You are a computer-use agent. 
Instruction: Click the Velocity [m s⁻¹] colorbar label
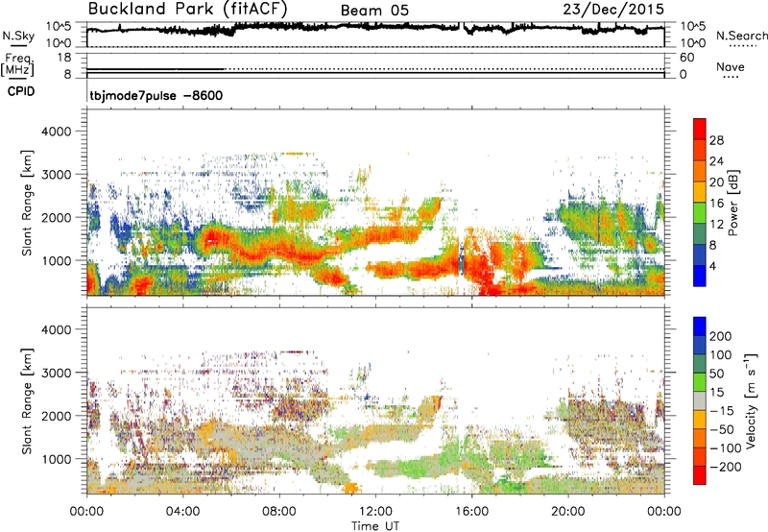pyautogui.click(x=751, y=400)
